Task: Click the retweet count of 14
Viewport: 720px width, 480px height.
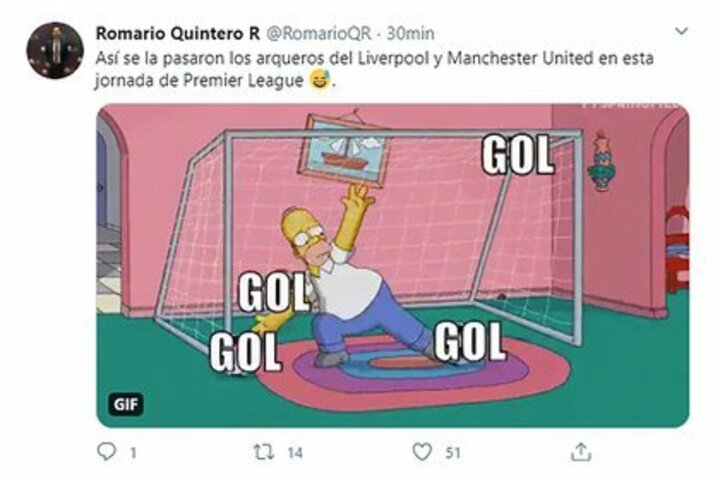Action: pyautogui.click(x=294, y=453)
